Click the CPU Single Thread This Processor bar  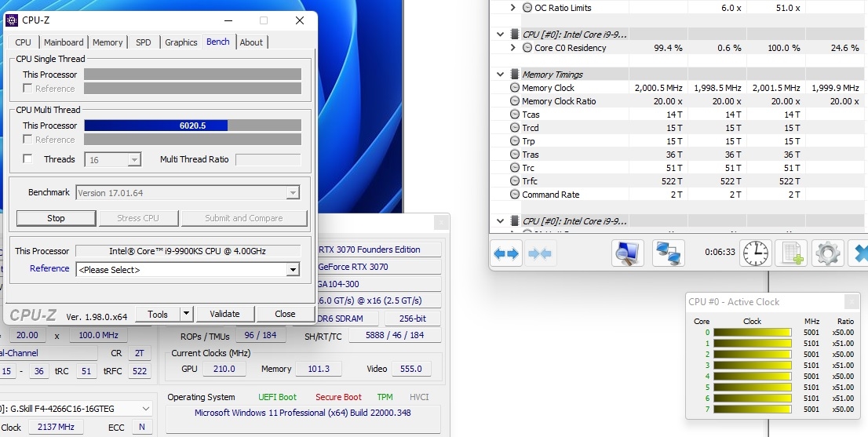(x=192, y=74)
